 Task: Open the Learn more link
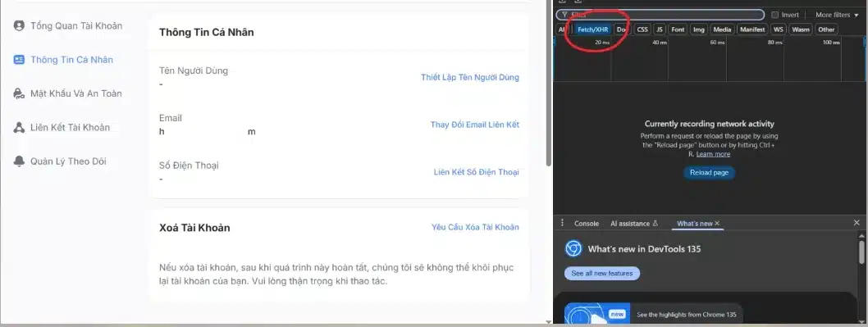tap(713, 154)
